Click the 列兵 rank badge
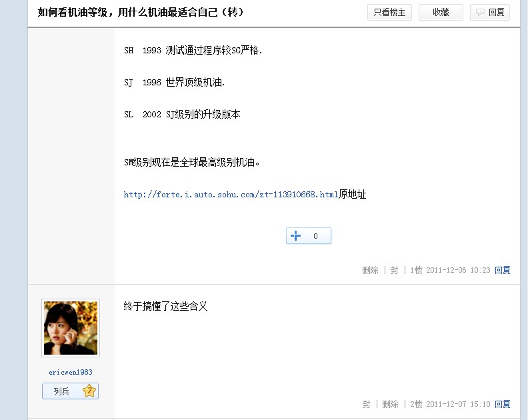The image size is (528, 420). tap(71, 391)
